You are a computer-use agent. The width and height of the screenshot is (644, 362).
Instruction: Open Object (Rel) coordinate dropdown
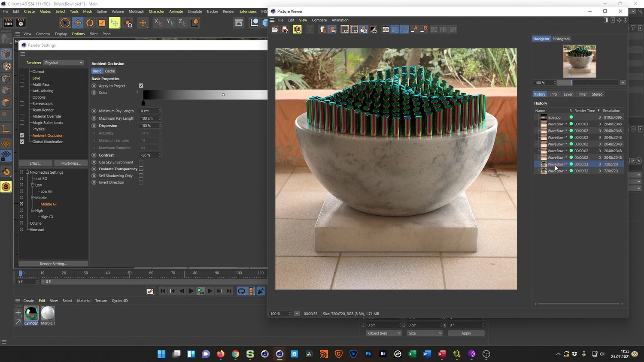(x=383, y=333)
